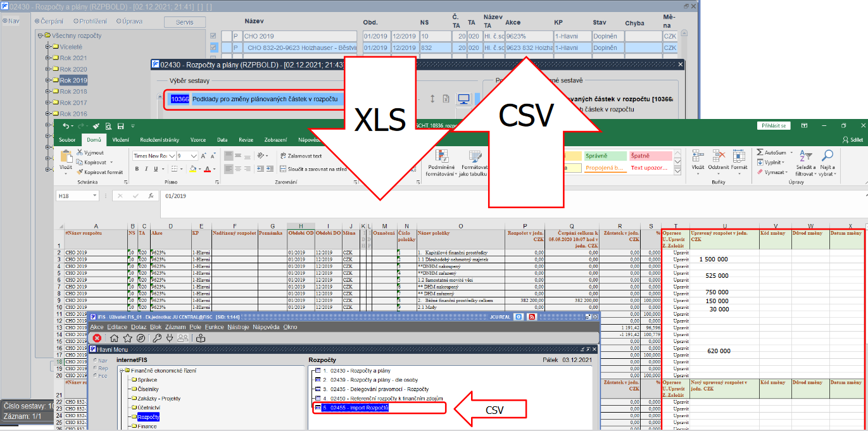This screenshot has width=868, height=431.
Task: Toggle Bold in Excel Písmo group
Action: click(x=136, y=169)
